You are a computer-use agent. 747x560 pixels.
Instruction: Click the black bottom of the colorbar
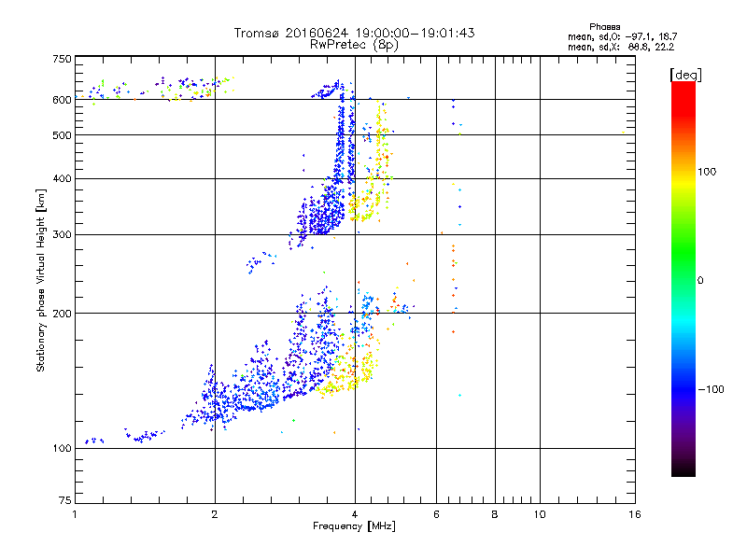(684, 468)
